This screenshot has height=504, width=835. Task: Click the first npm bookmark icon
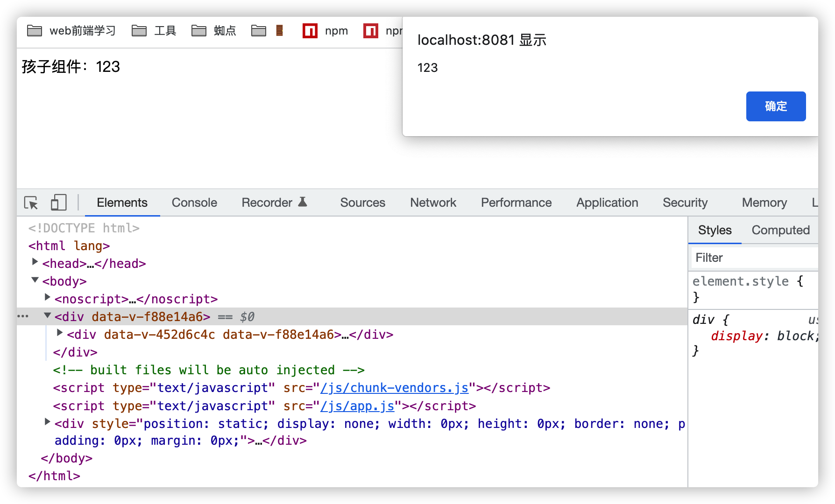(x=310, y=31)
